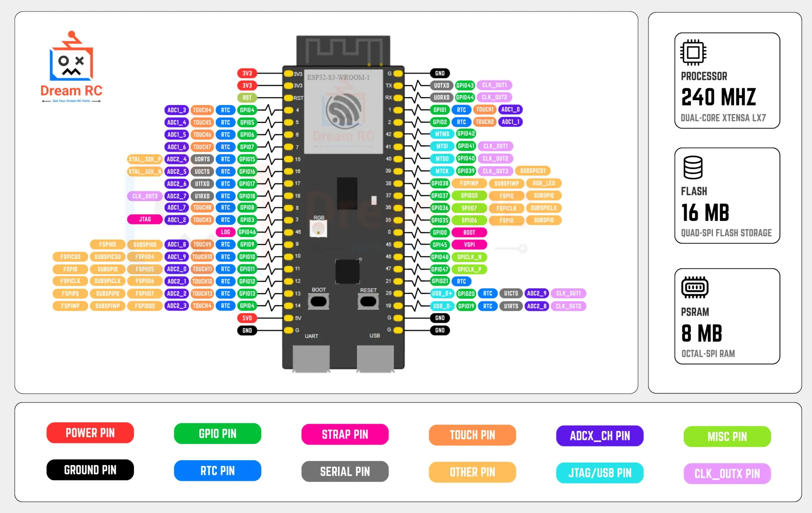Viewport: 812px width, 513px height.
Task: Click the FSPICS0 label
Action: [x=70, y=256]
